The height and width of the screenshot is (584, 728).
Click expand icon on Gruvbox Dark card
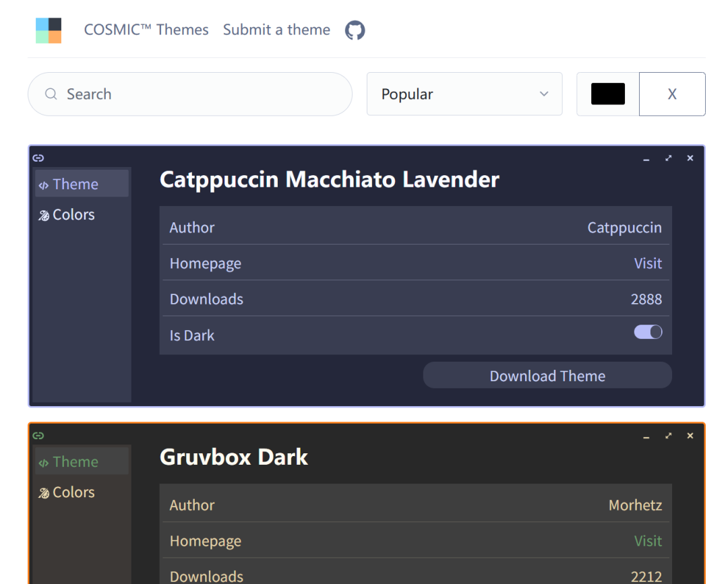click(x=668, y=436)
